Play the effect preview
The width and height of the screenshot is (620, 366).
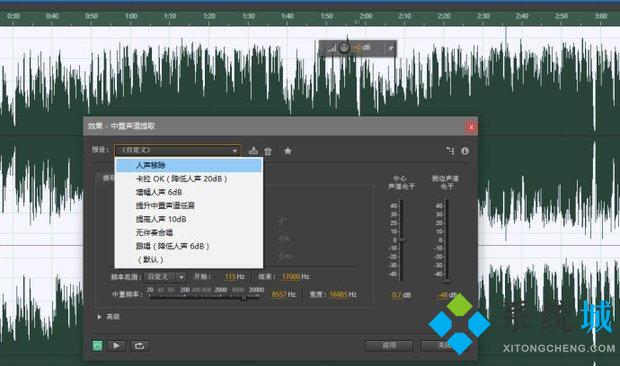point(116,346)
